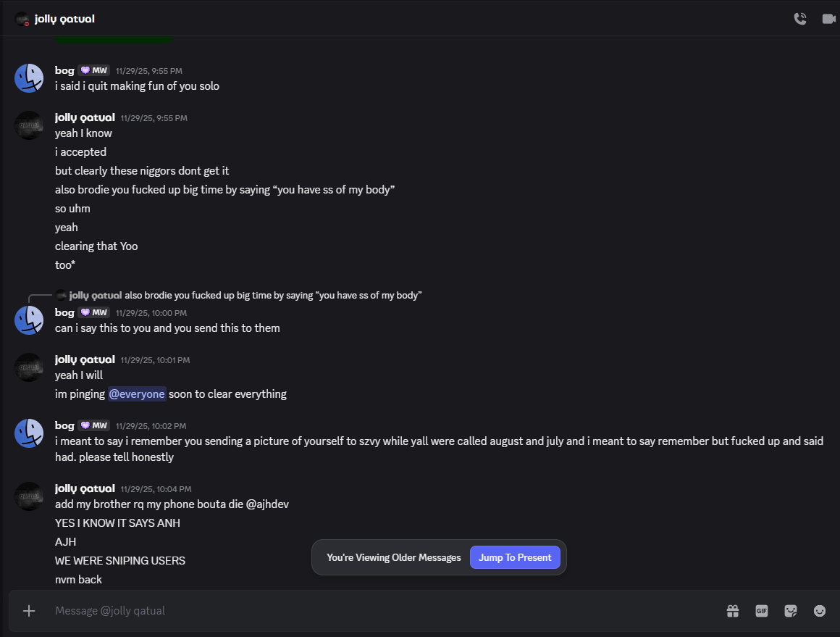Image resolution: width=840 pixels, height=637 pixels.
Task: Click jolly qatual username at 10:04 PM
Action: 85,488
